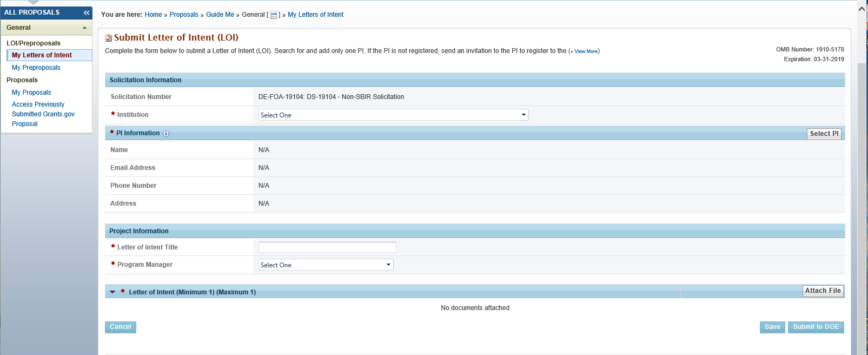Open My Preproposals from the sidebar
The height and width of the screenshot is (355, 868).
(36, 68)
